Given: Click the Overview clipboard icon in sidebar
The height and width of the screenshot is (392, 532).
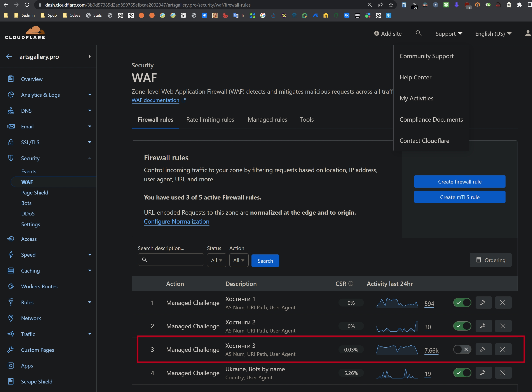Looking at the screenshot, I should click(x=11, y=79).
